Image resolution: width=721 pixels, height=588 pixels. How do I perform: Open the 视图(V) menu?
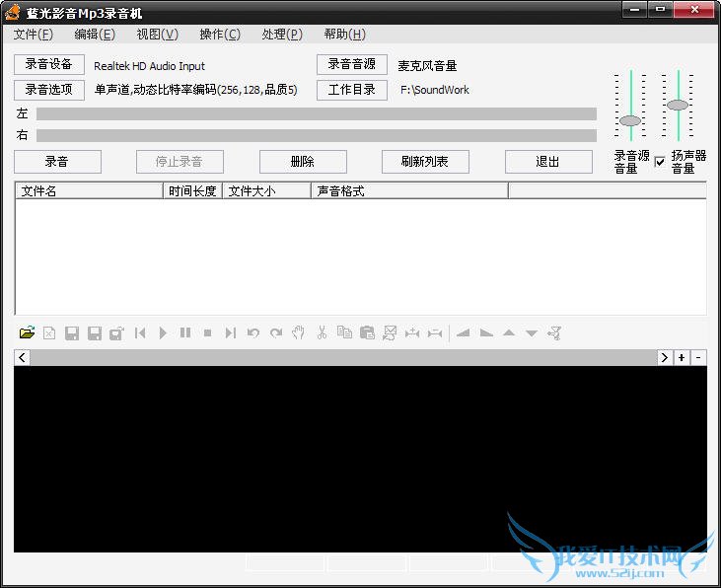point(157,35)
